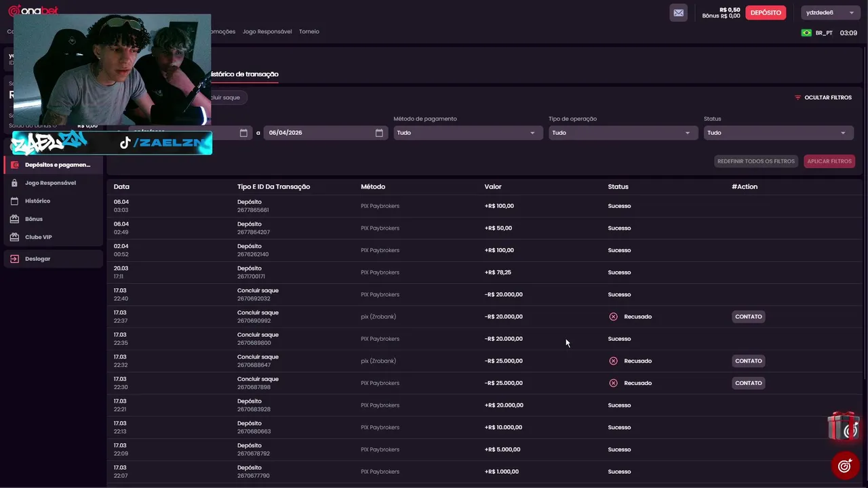Image resolution: width=868 pixels, height=488 pixels.
Task: Click CONTATO for transaction 2670688647
Action: click(748, 361)
